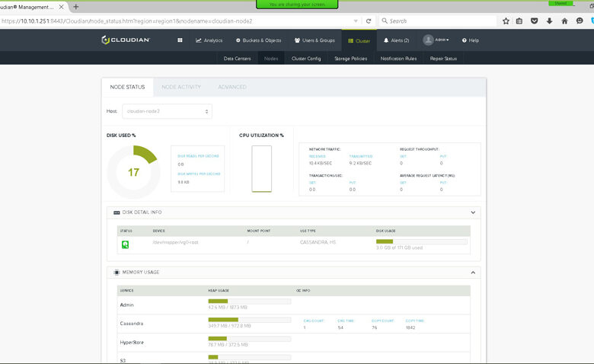Click the /dev/mapper/vg0-root device text
This screenshot has width=594, height=364.
point(175,242)
